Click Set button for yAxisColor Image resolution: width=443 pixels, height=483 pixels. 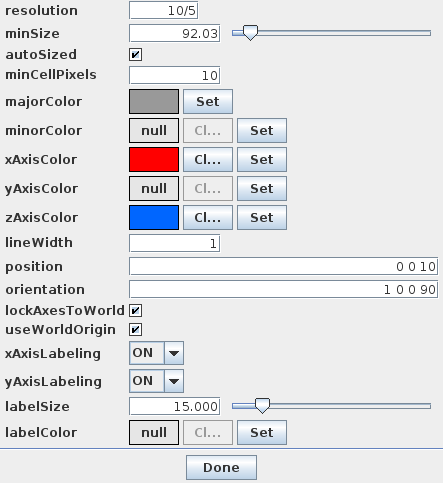click(x=262, y=188)
